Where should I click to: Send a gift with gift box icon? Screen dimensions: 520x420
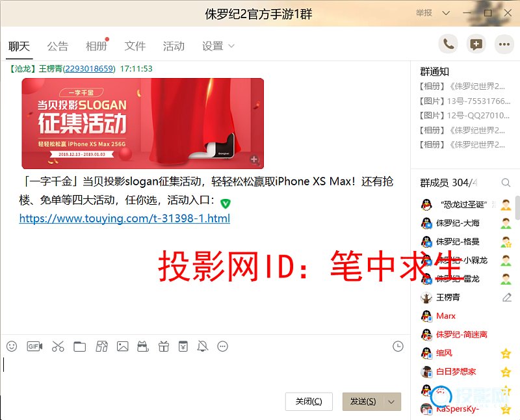pyautogui.click(x=164, y=347)
